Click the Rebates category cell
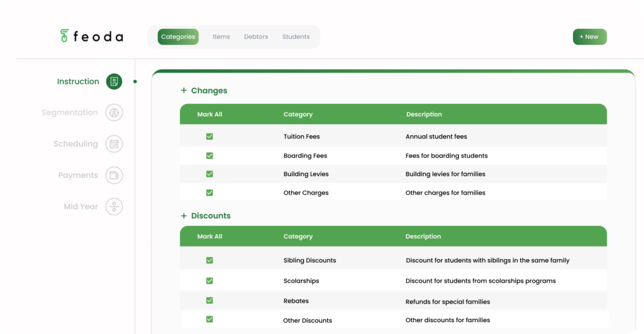This screenshot has width=644, height=334. 296,301
